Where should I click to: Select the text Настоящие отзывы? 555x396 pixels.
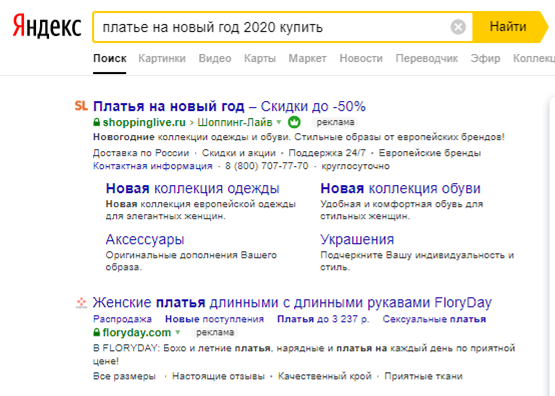(x=218, y=376)
